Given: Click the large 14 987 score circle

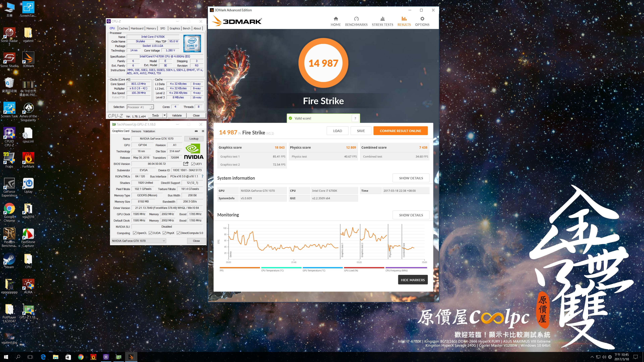Looking at the screenshot, I should pos(323,63).
